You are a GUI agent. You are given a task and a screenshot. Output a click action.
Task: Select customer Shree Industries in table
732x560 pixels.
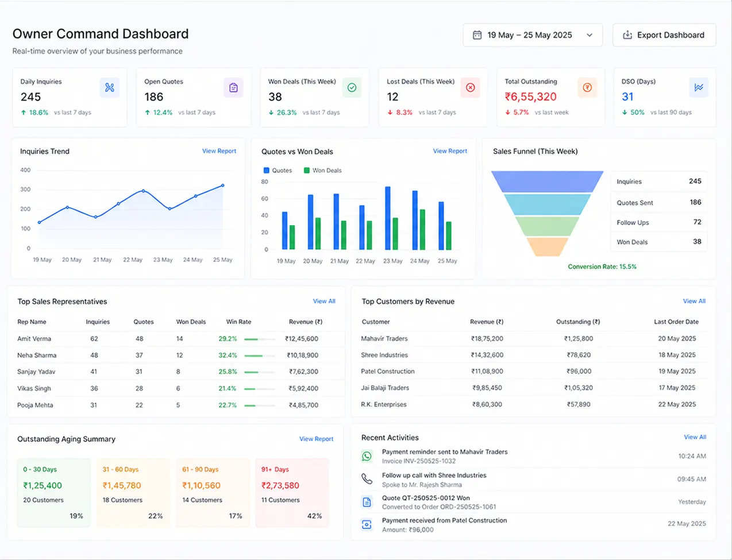coord(384,355)
